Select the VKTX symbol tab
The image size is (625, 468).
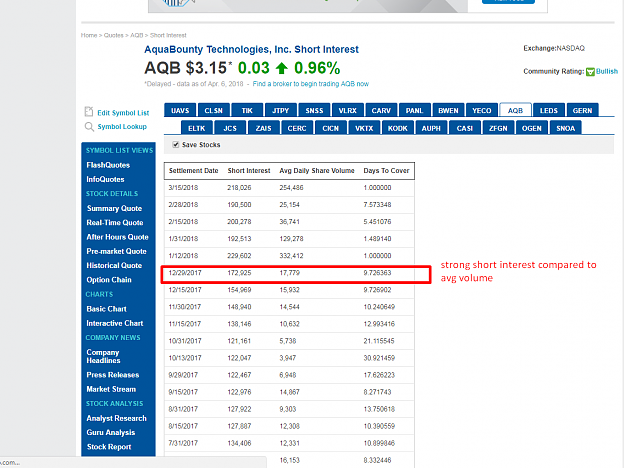(364, 128)
